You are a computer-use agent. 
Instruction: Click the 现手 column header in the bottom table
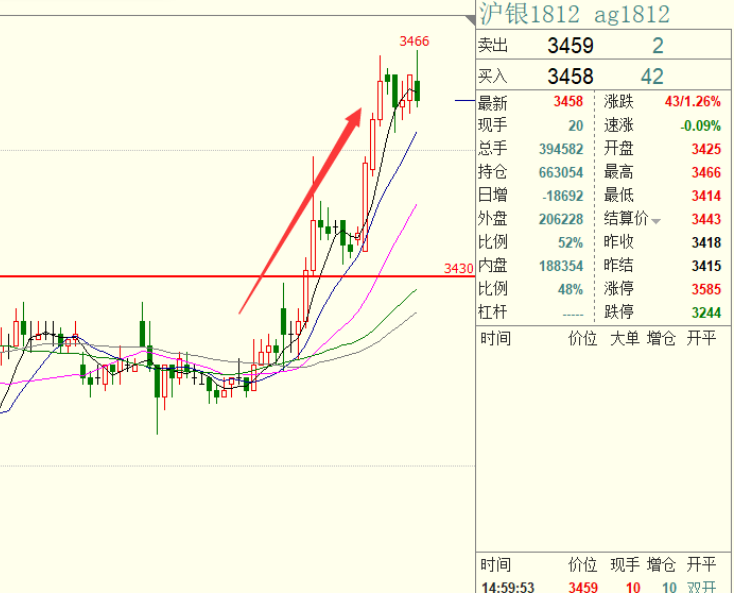coord(624,565)
